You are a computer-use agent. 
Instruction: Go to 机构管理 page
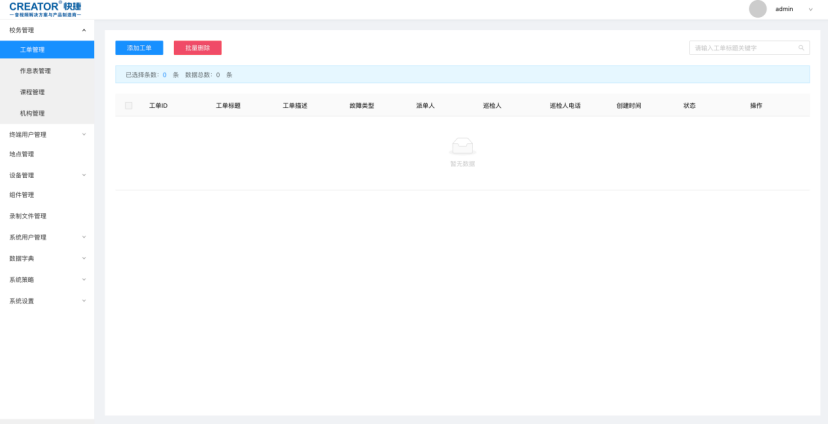pos(33,113)
